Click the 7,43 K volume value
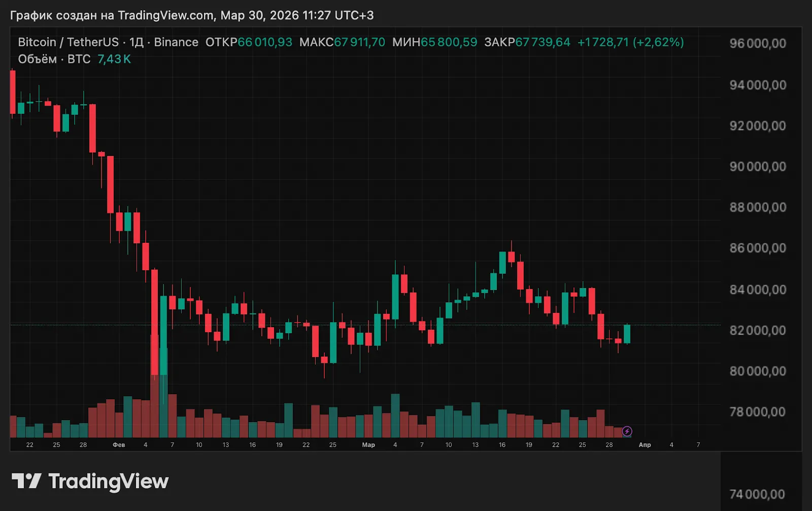Image resolution: width=812 pixels, height=511 pixels. 114,59
